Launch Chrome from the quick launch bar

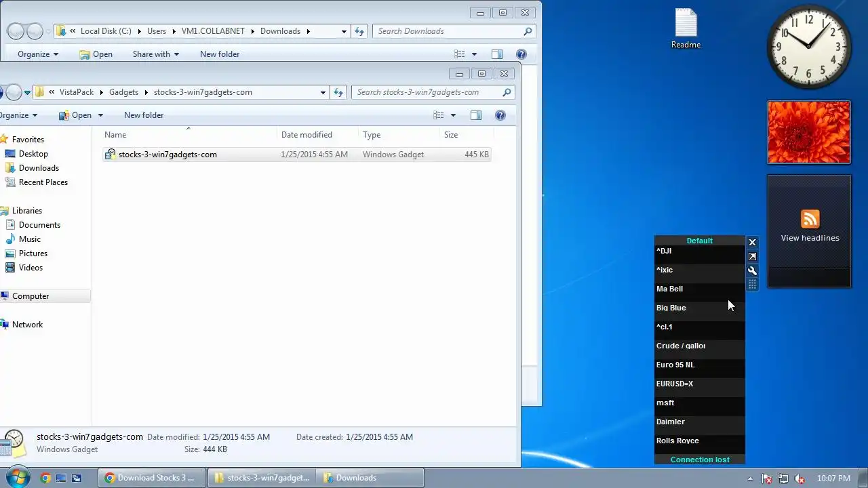(45, 478)
